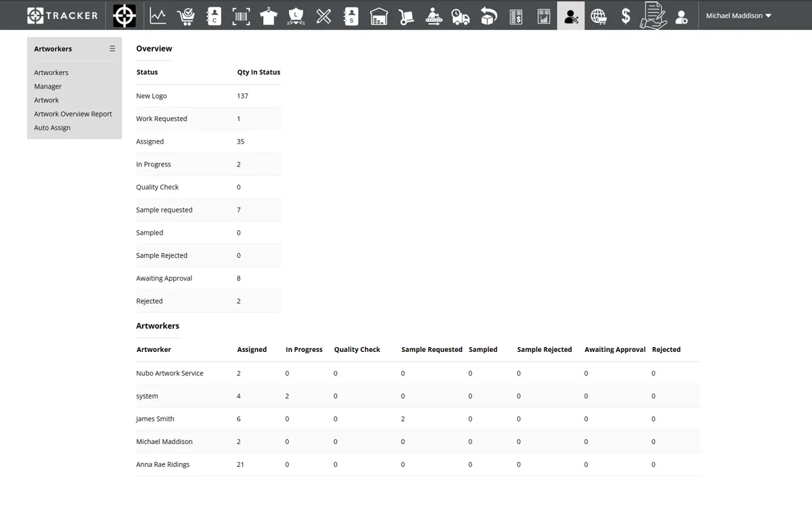Click the Nubo Artwork Service row name
The height and width of the screenshot is (511, 812).
(170, 373)
